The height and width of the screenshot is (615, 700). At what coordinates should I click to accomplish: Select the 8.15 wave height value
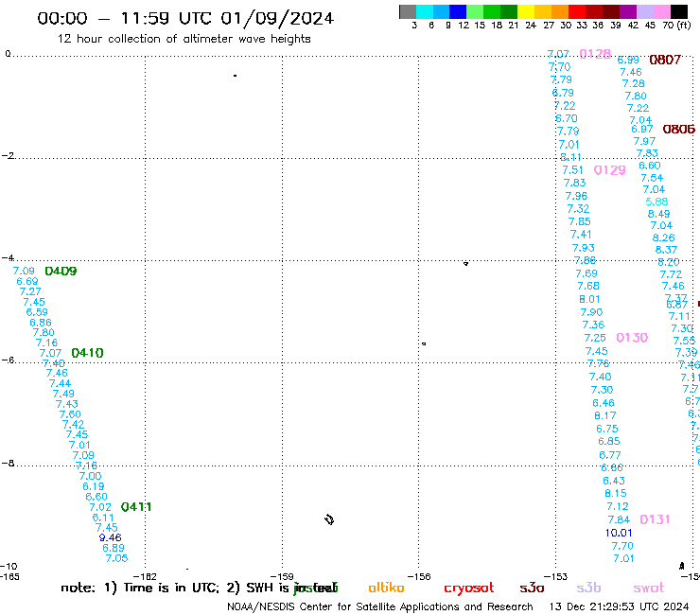[616, 494]
